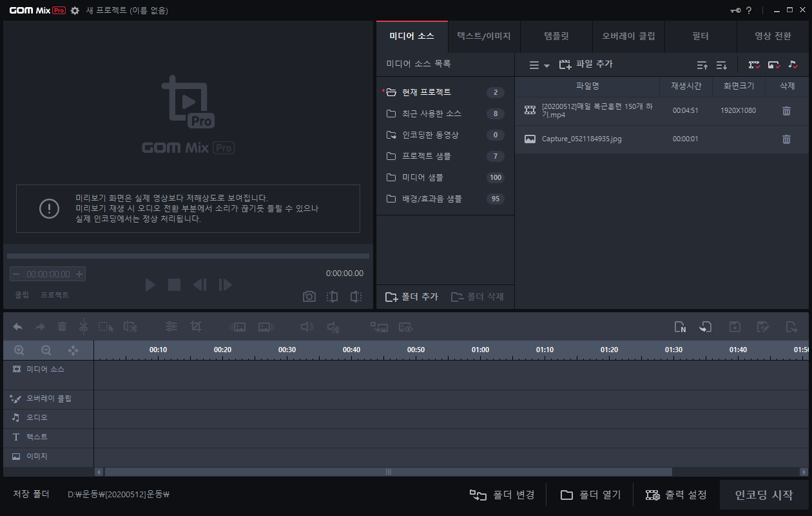Click the license key icon in title bar
Screen dimensions: 812x516
(x=735, y=10)
